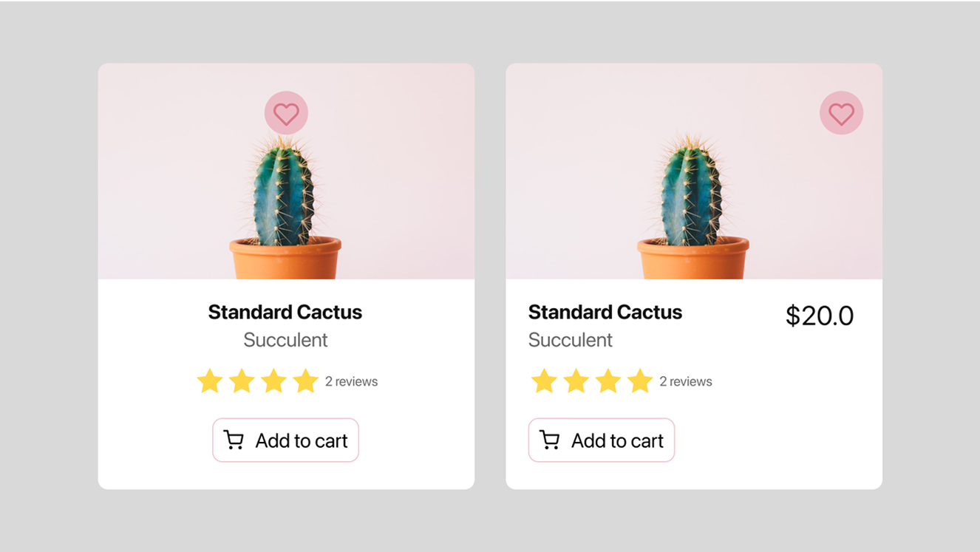980x552 pixels.
Task: Rate three stars on the right card
Action: tap(608, 381)
